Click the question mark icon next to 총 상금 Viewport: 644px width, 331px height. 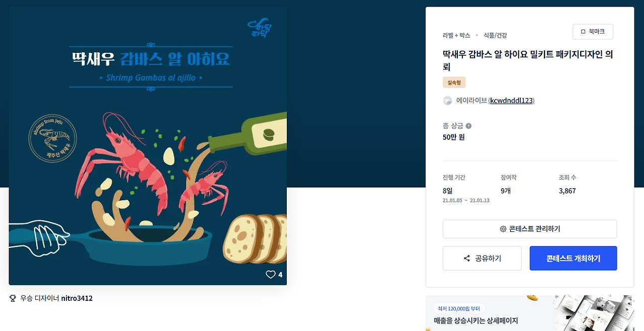[x=468, y=126]
